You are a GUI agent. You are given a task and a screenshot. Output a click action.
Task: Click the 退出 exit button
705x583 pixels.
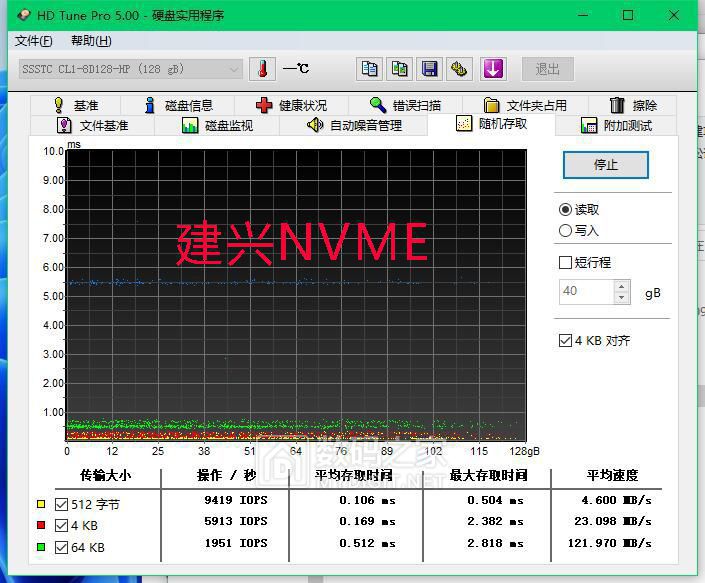[548, 69]
